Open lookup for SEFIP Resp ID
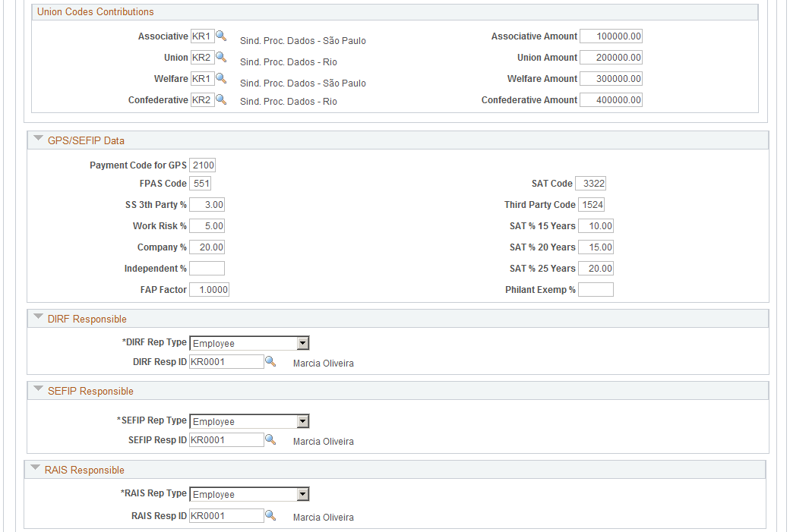 (x=270, y=439)
